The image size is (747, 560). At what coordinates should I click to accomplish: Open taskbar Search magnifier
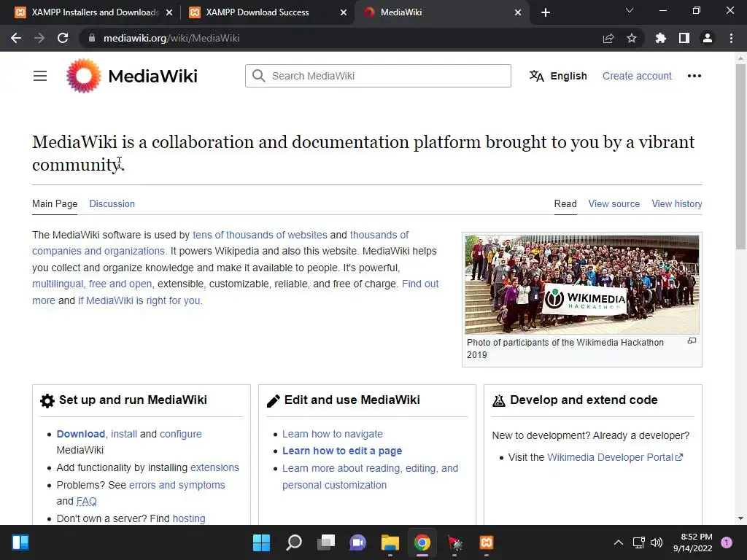point(294,542)
